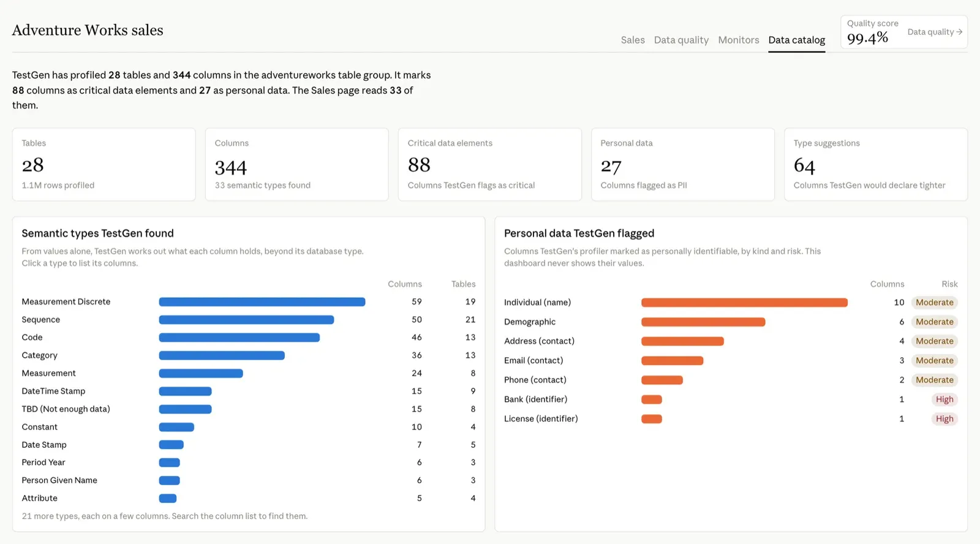Select the Period Year type

pos(249,463)
